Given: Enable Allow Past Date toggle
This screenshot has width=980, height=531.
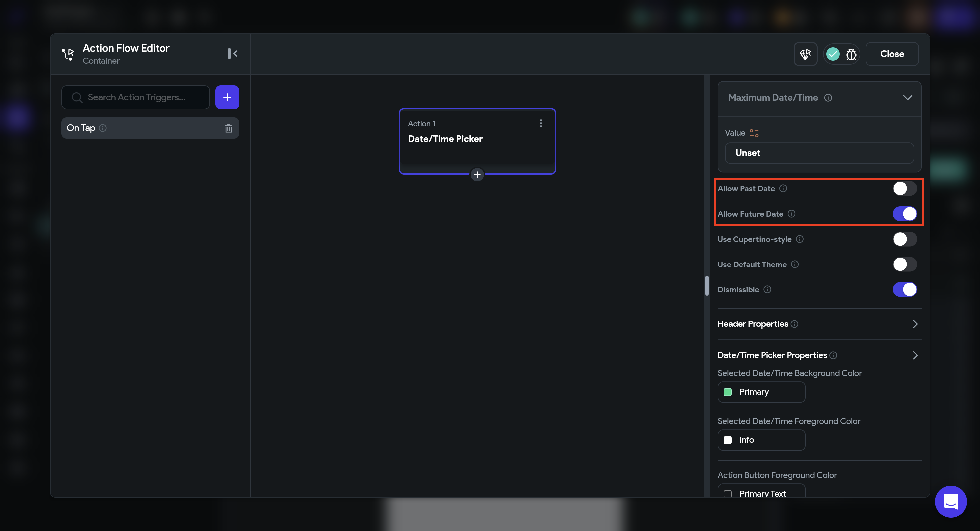Looking at the screenshot, I should click(904, 189).
